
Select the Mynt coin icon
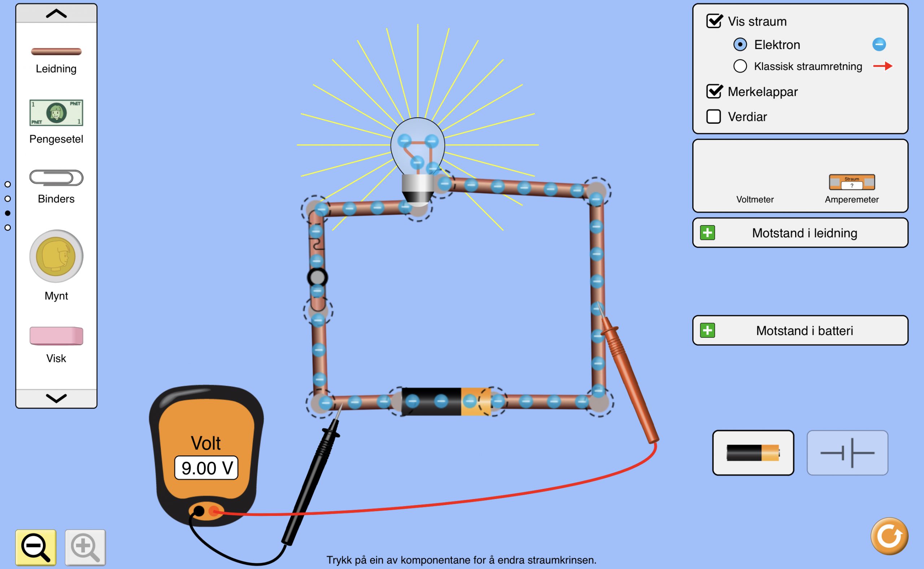point(56,256)
